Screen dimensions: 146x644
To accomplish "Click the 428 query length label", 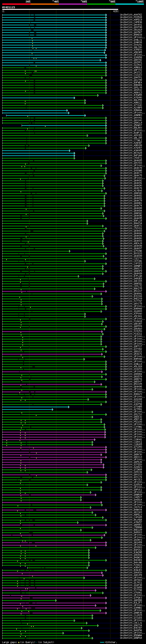I will coord(115,11).
